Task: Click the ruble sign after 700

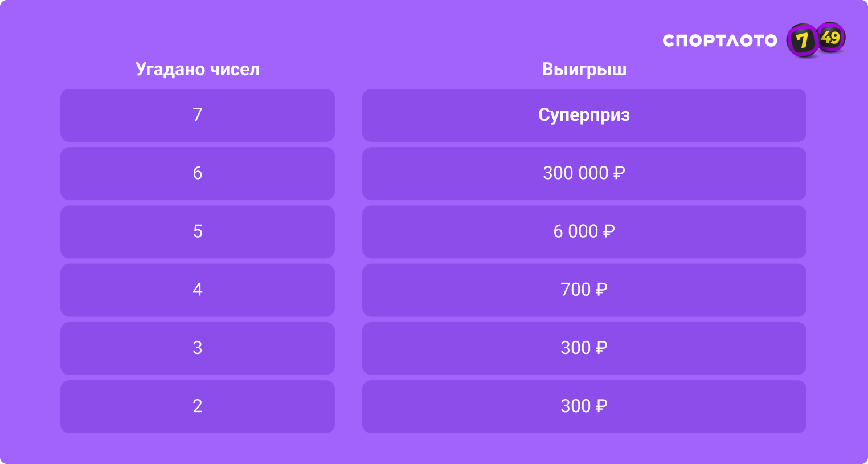Action: pos(601,290)
